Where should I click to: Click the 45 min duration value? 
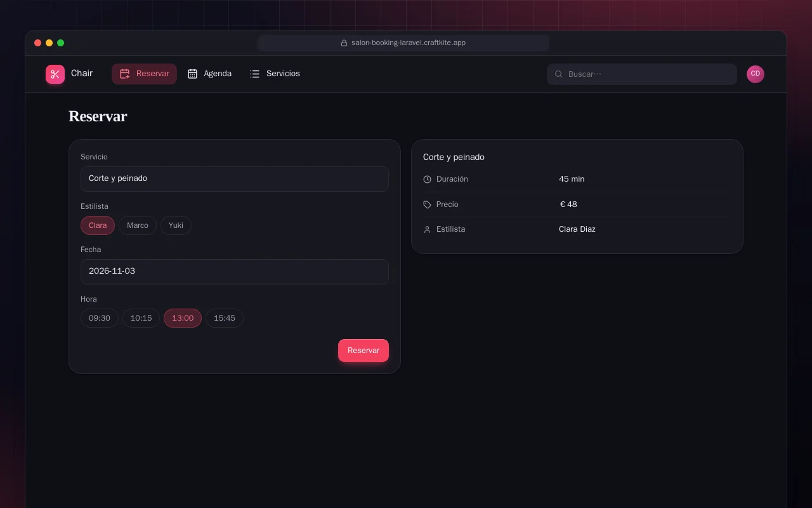click(572, 179)
